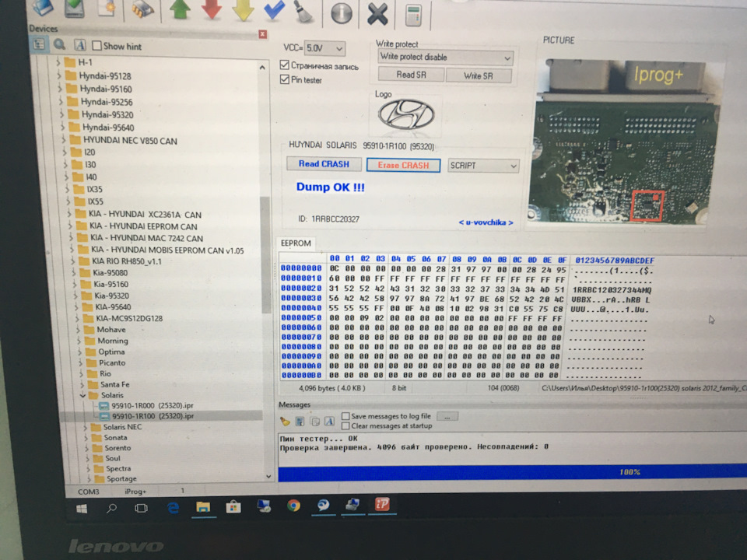Open the info icon in toolbar
747x560 pixels.
click(342, 13)
